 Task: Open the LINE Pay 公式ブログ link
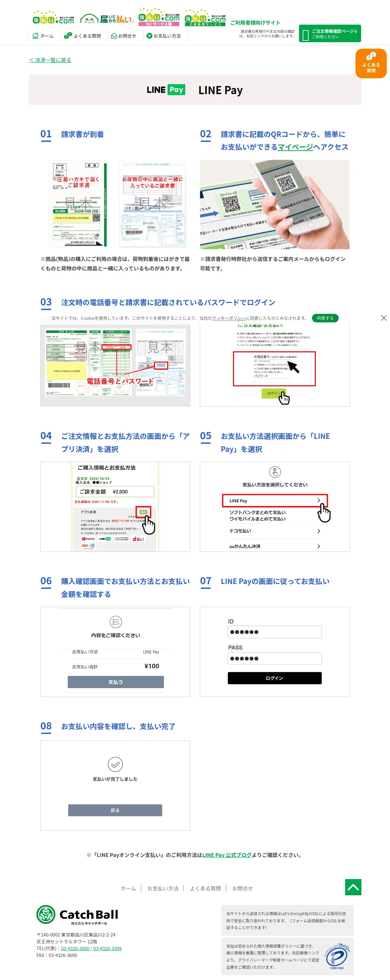pyautogui.click(x=227, y=855)
